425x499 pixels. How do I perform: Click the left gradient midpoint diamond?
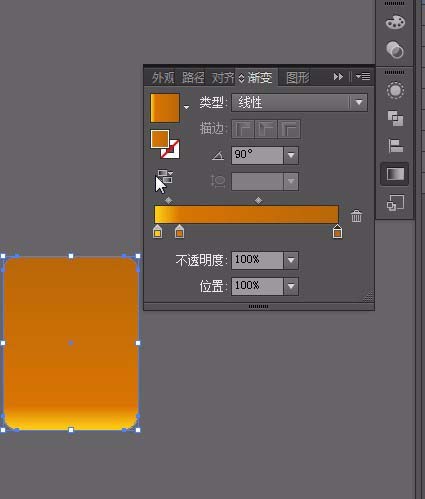coord(169,200)
